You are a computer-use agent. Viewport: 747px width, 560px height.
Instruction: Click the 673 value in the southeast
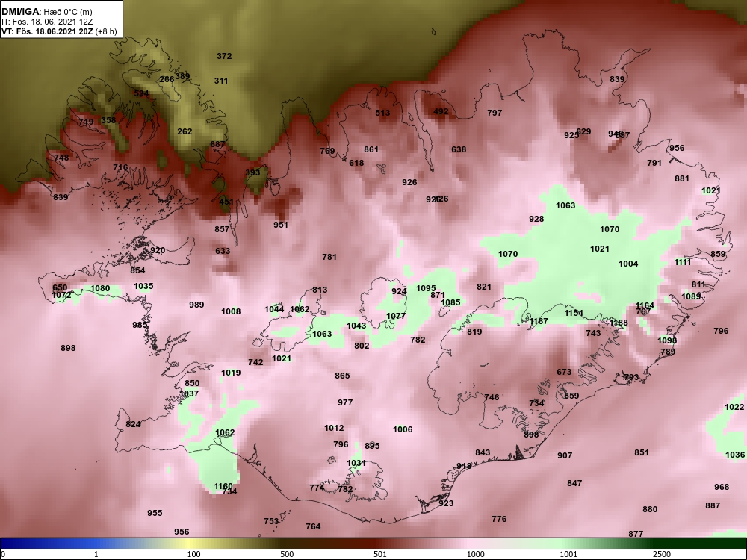click(564, 373)
